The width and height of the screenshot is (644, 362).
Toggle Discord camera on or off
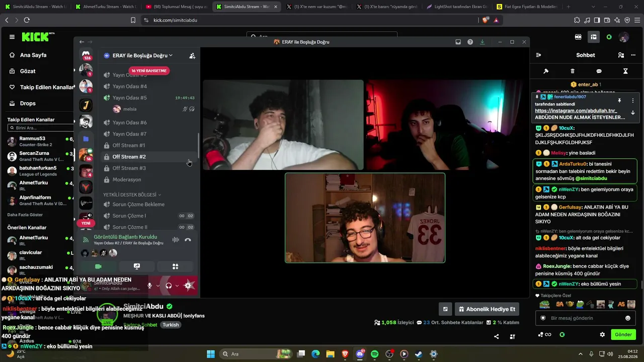point(98,266)
